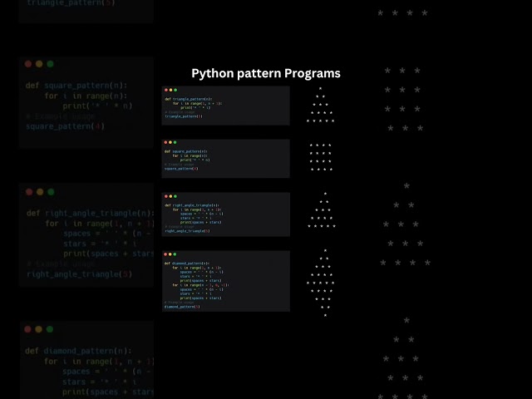Click yellow dot on center diamond_pattern code card

click(x=170, y=254)
